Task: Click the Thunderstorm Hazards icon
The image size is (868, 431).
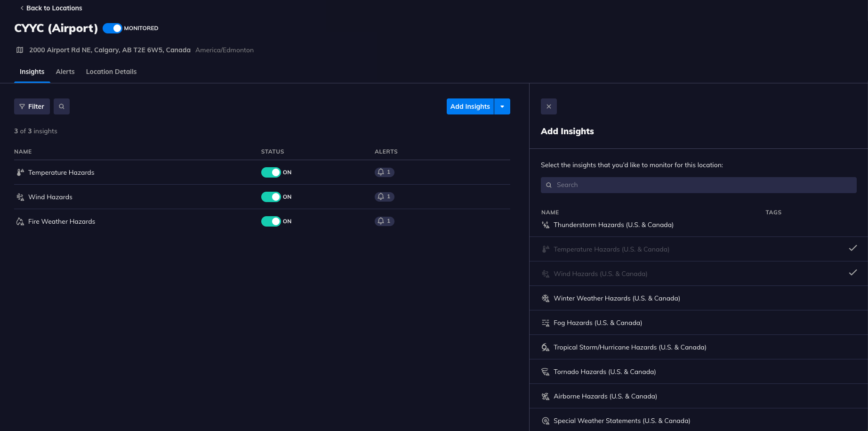Action: point(546,225)
